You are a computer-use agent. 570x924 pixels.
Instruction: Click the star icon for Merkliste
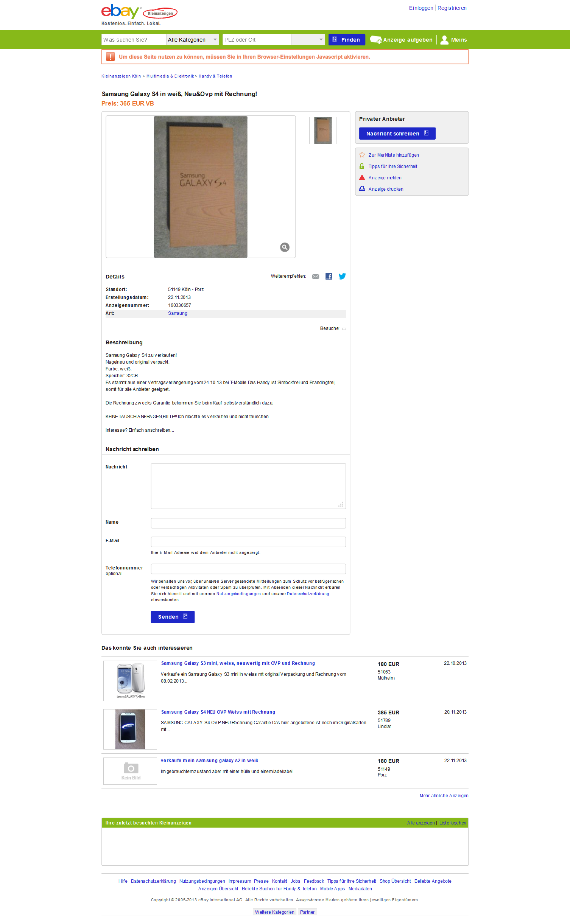(362, 155)
